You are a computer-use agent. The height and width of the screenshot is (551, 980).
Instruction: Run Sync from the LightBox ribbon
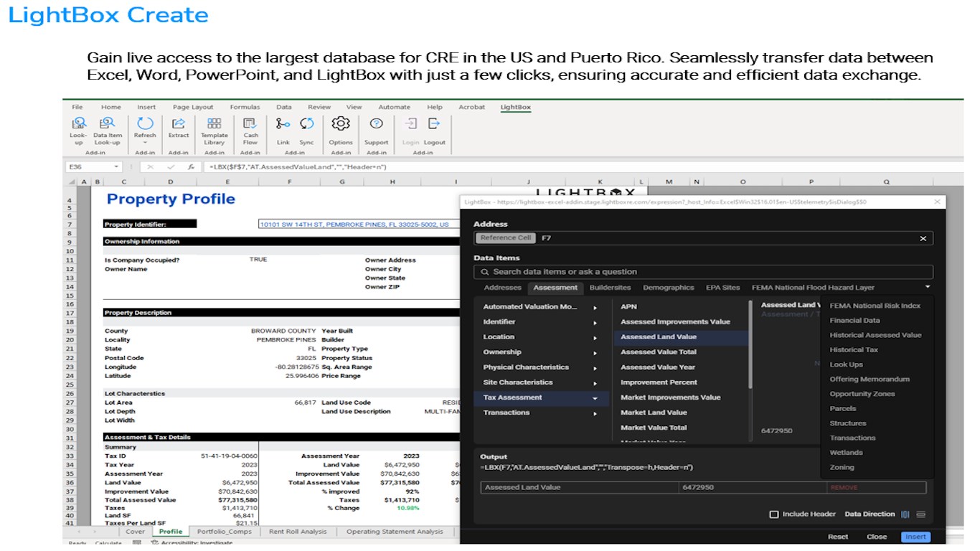(306, 129)
